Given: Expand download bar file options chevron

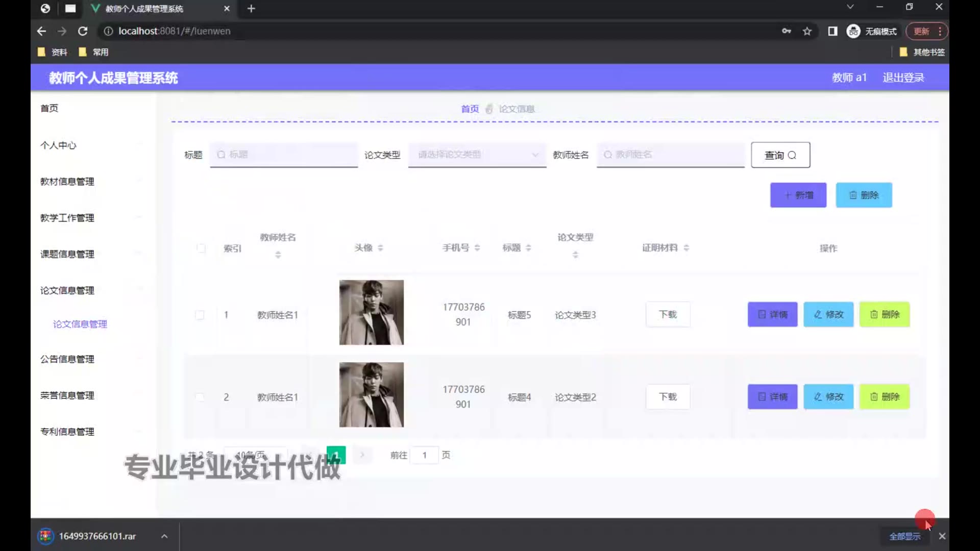Looking at the screenshot, I should point(164,536).
